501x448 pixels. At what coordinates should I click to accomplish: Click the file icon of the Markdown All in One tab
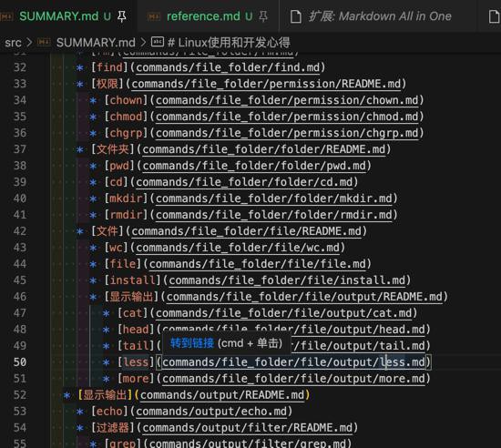click(x=295, y=16)
